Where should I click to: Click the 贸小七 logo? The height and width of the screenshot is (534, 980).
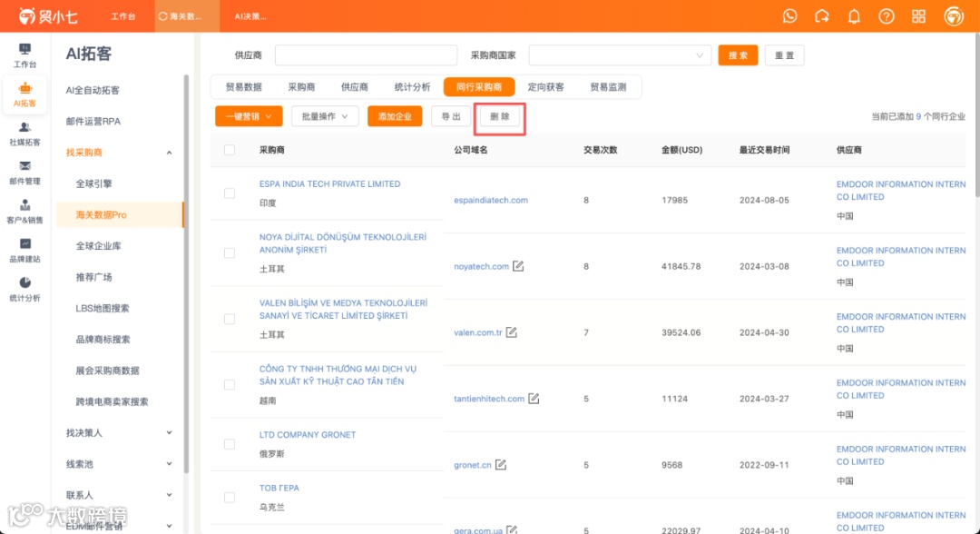coord(48,16)
